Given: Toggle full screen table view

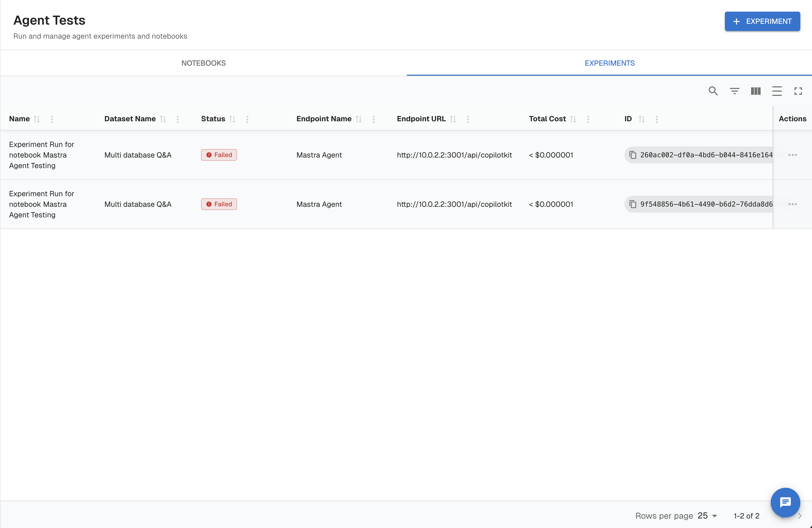Looking at the screenshot, I should (x=798, y=91).
